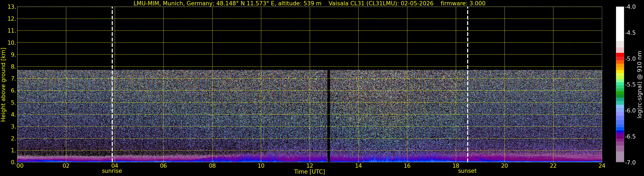Click the 'sunrise' label below the axis
The image size is (644, 176).
pyautogui.click(x=112, y=171)
